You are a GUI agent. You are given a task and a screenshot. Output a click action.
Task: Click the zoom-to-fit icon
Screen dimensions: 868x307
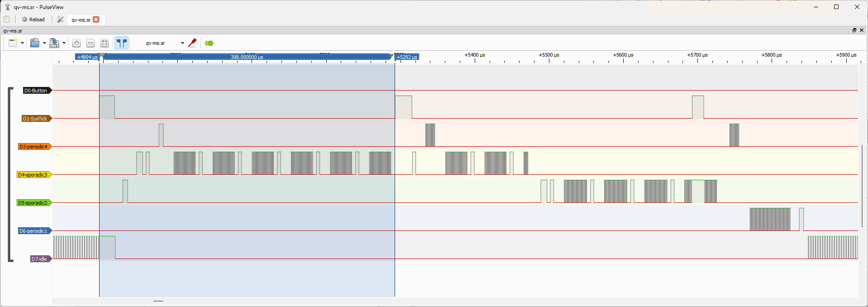(x=105, y=43)
